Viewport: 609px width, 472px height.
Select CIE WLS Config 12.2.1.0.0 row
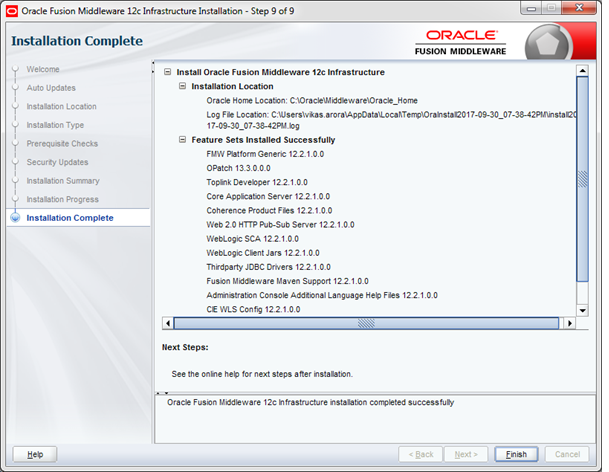pyautogui.click(x=253, y=309)
